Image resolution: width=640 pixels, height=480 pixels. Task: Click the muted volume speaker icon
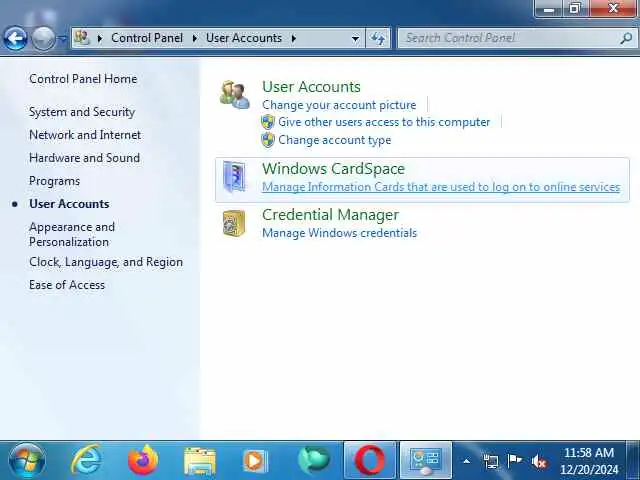pos(539,461)
